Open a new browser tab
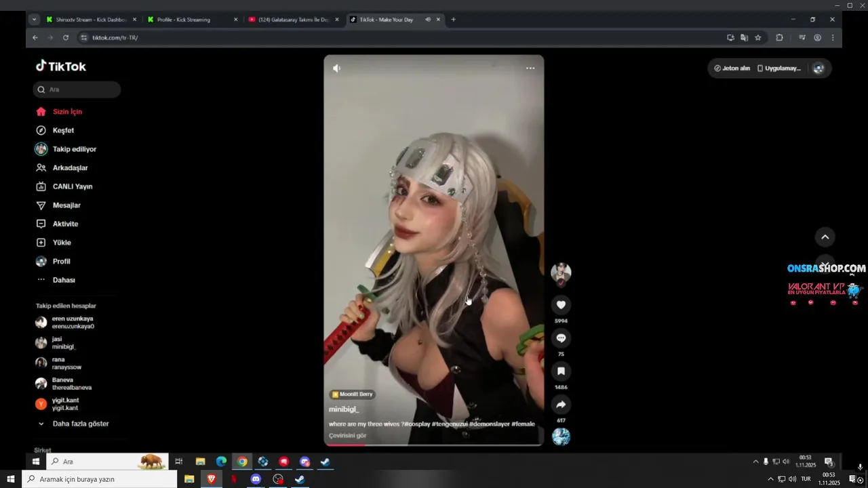Screen dimensions: 868x488 454,20
